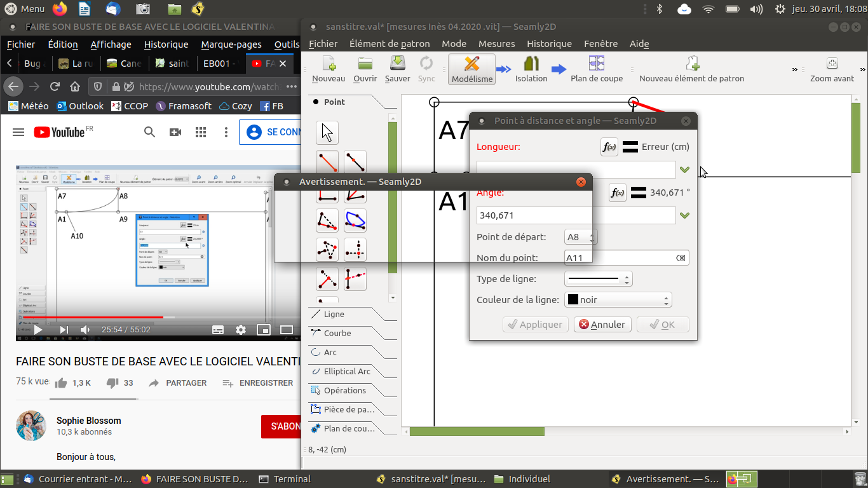Select the point at distance and angle tool

click(327, 162)
